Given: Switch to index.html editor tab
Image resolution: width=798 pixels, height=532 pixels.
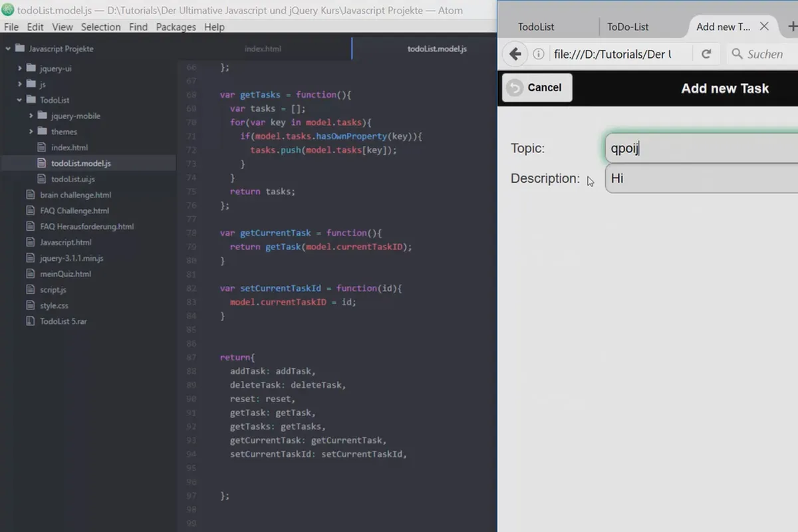Looking at the screenshot, I should [263, 49].
